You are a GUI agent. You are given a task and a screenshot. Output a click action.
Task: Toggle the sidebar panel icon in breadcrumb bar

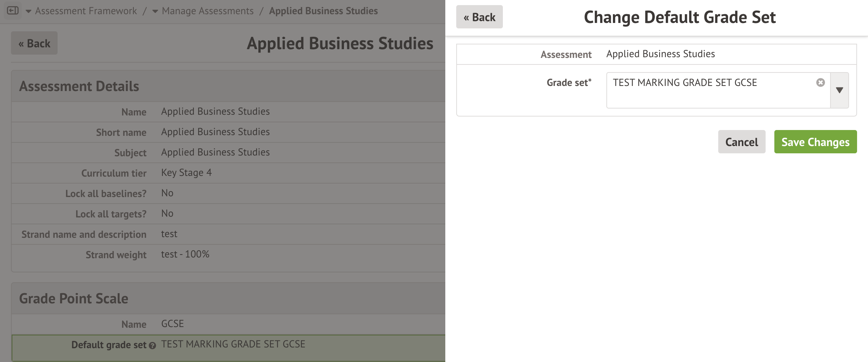pos(13,11)
